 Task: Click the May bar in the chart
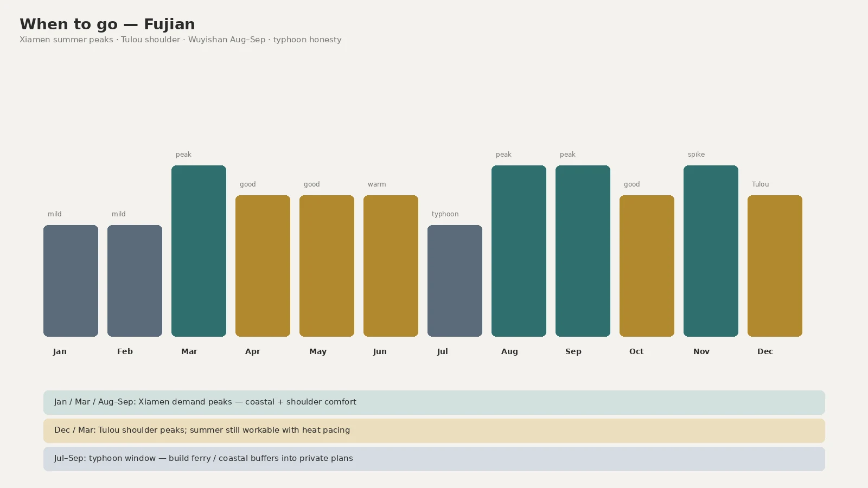tap(327, 266)
